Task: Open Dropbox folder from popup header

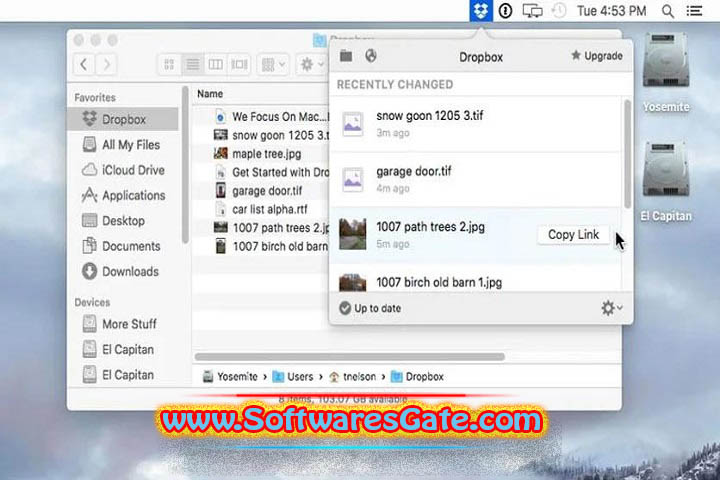Action: tap(346, 56)
